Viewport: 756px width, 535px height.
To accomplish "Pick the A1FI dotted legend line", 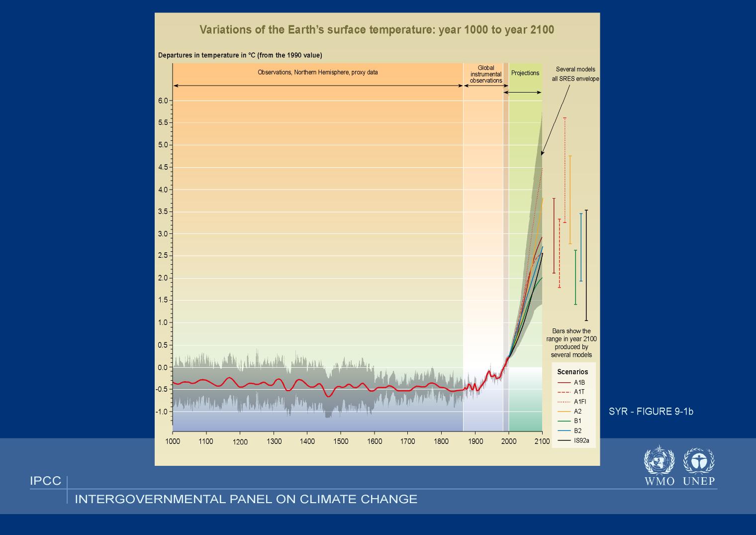I will pyautogui.click(x=564, y=402).
